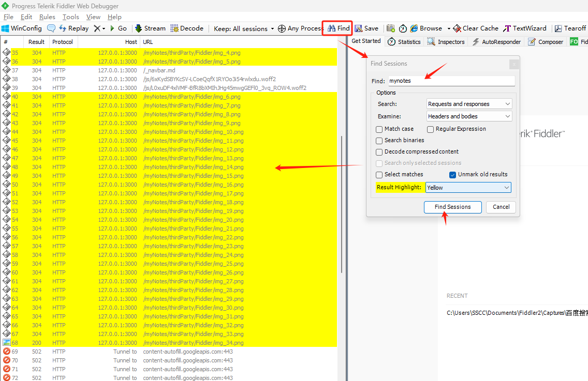Replay the selected sessions
The width and height of the screenshot is (588, 381).
point(73,28)
